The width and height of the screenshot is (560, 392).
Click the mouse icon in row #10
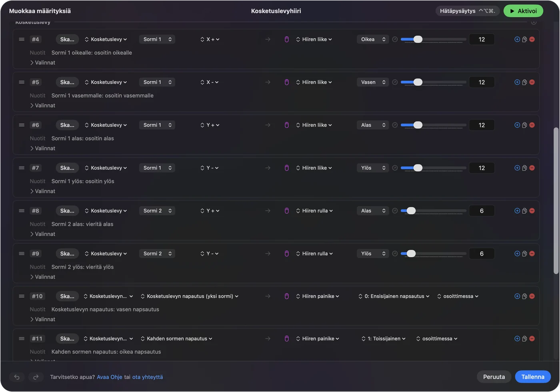pos(287,296)
